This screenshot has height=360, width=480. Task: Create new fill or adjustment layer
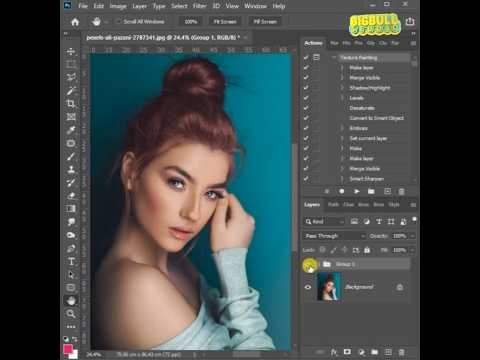pos(361,352)
